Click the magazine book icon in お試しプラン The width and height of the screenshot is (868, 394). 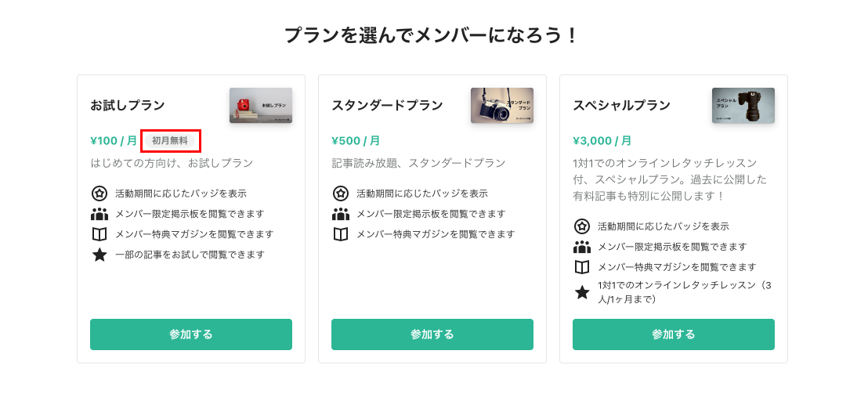[99, 234]
